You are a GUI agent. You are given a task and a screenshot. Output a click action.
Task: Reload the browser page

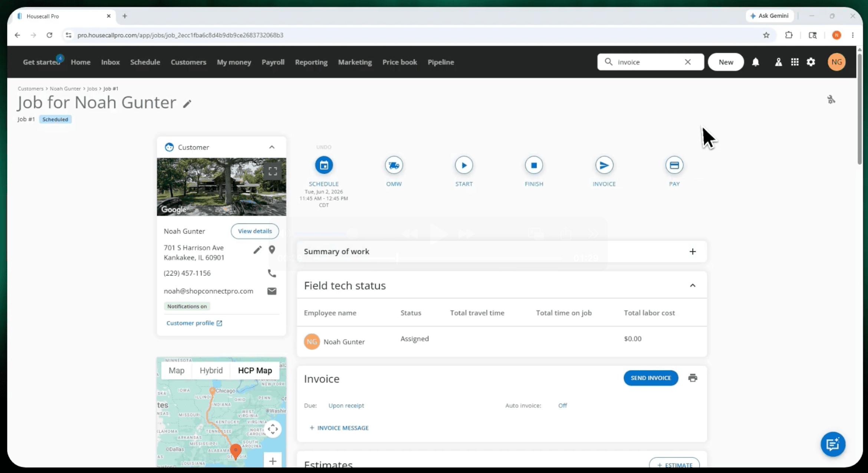point(49,35)
